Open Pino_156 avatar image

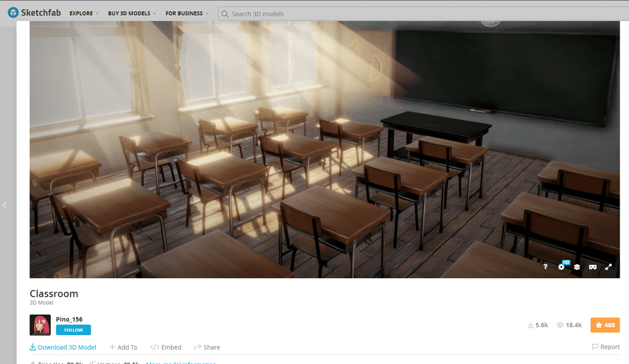tap(40, 325)
